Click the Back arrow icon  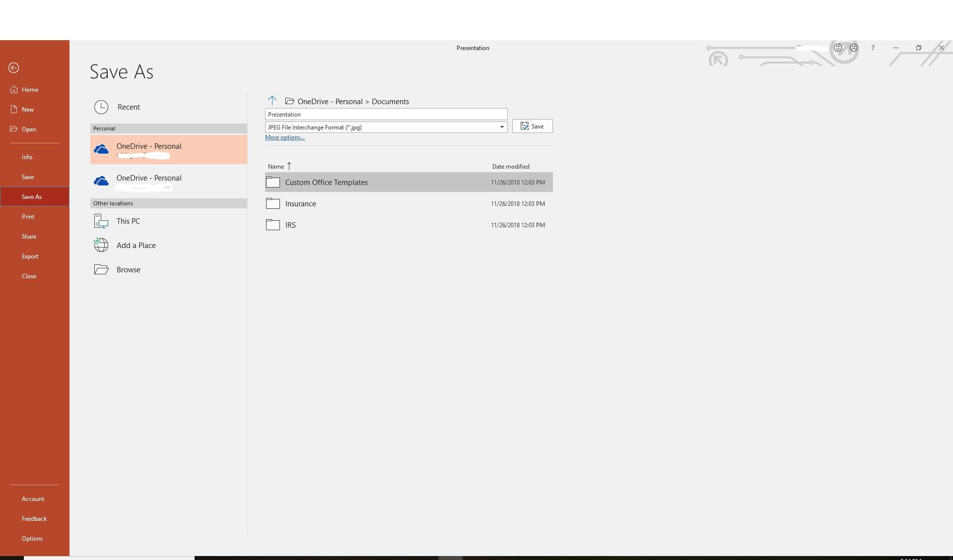pyautogui.click(x=13, y=67)
